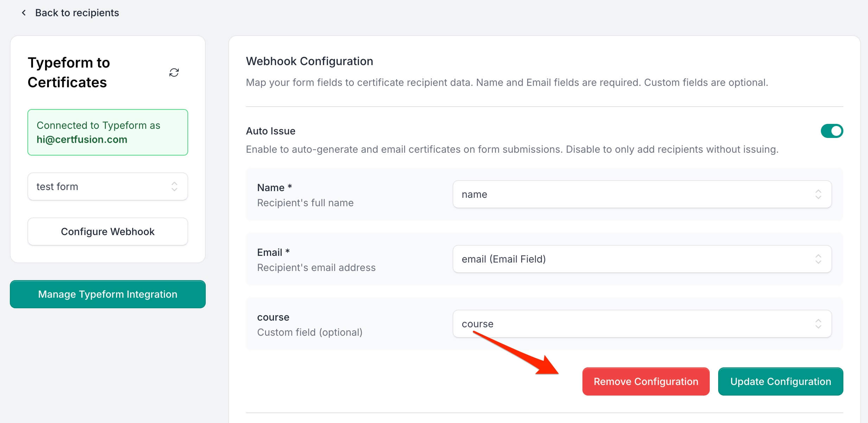Click the chevrons icon in Email field selector
Screen dimensions: 868x423
pyautogui.click(x=818, y=259)
